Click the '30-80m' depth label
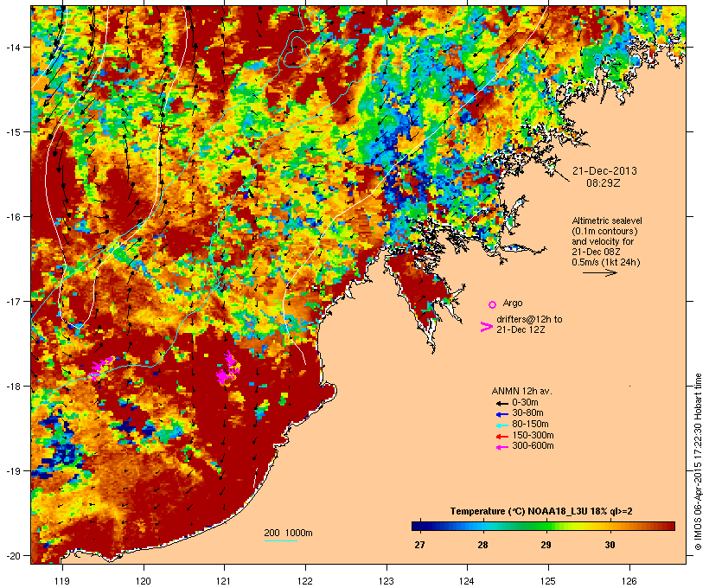Image resolution: width=709 pixels, height=588 pixels. point(527,413)
